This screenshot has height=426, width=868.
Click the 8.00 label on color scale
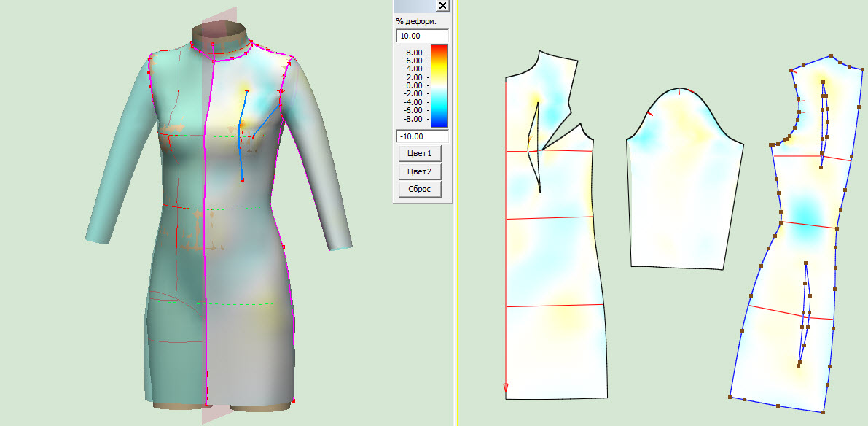[x=414, y=52]
